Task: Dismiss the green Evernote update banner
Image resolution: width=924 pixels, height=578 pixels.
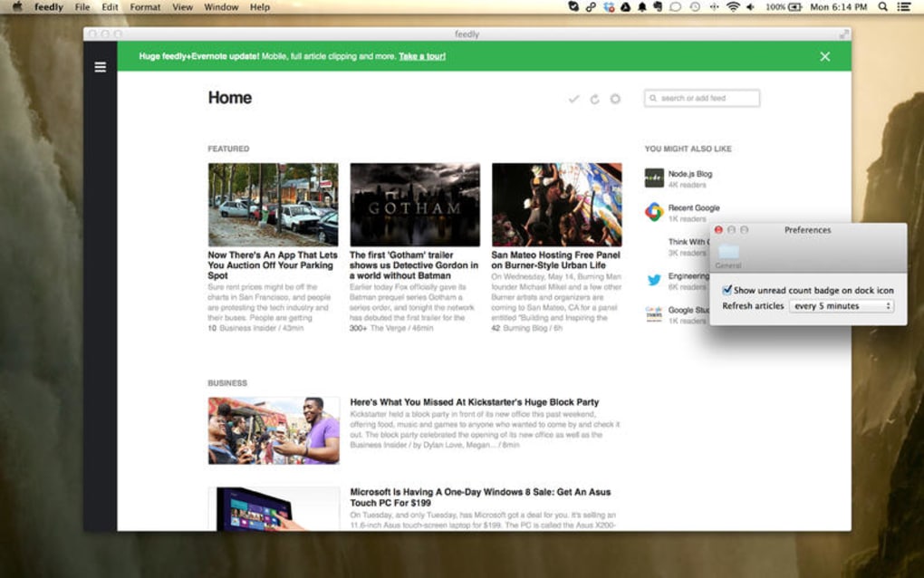Action: tap(825, 55)
